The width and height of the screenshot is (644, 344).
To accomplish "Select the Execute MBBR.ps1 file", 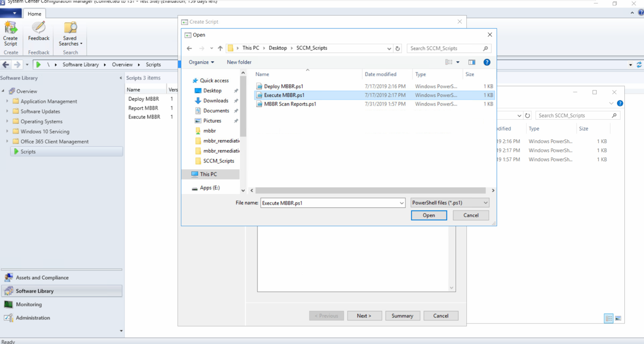I will (374, 95).
